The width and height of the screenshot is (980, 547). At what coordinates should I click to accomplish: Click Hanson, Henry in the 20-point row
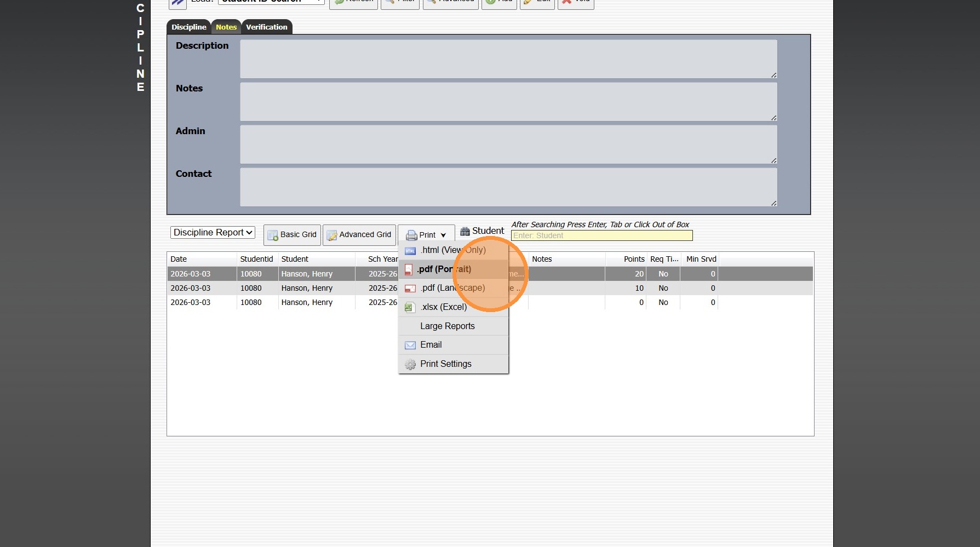[317, 274]
